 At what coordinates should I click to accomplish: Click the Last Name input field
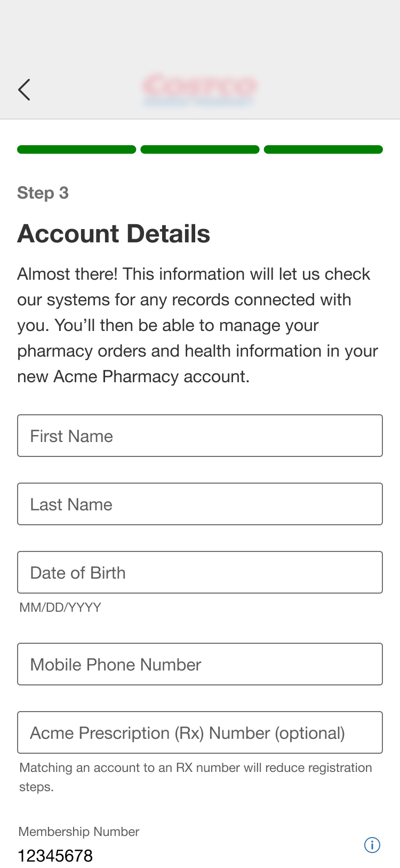click(x=200, y=504)
